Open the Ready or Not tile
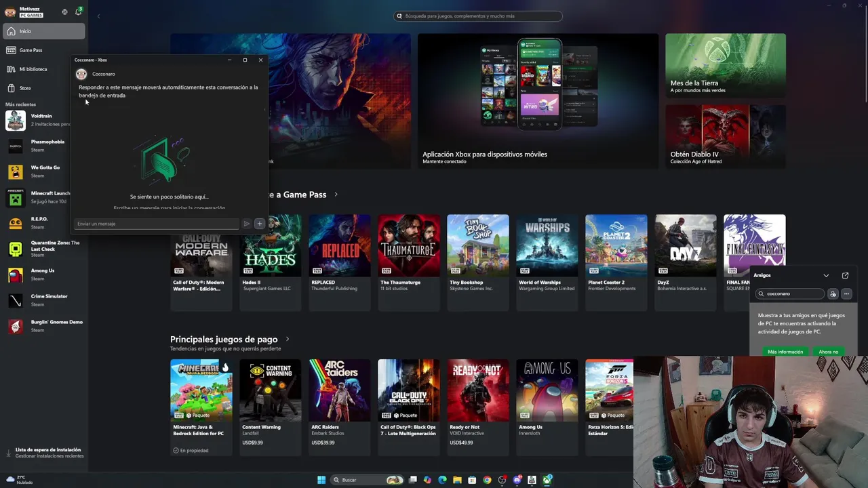868x488 pixels. [x=478, y=407]
